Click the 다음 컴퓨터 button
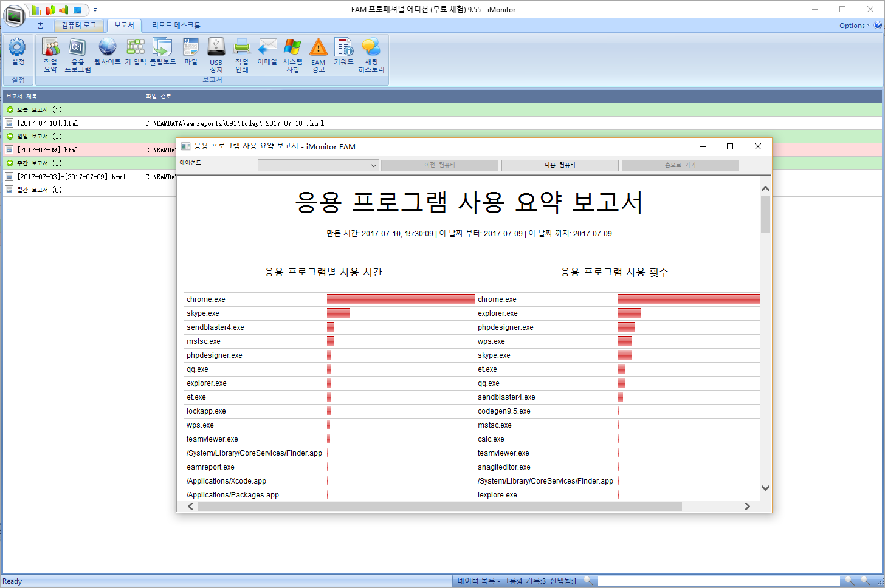Viewport: 885px width, 588px height. click(x=560, y=165)
